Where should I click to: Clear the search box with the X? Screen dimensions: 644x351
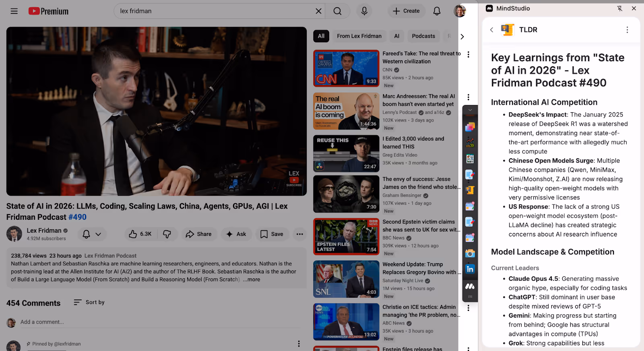318,11
